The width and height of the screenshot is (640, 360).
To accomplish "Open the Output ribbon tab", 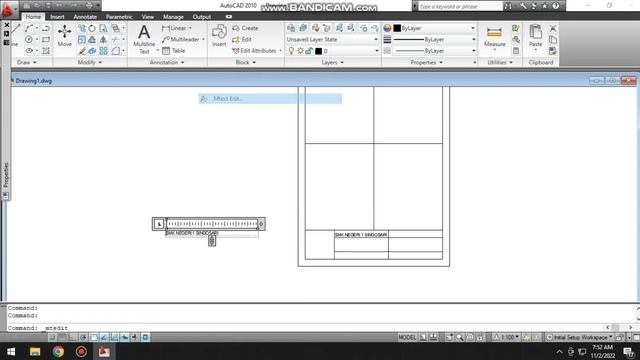I will [x=202, y=17].
